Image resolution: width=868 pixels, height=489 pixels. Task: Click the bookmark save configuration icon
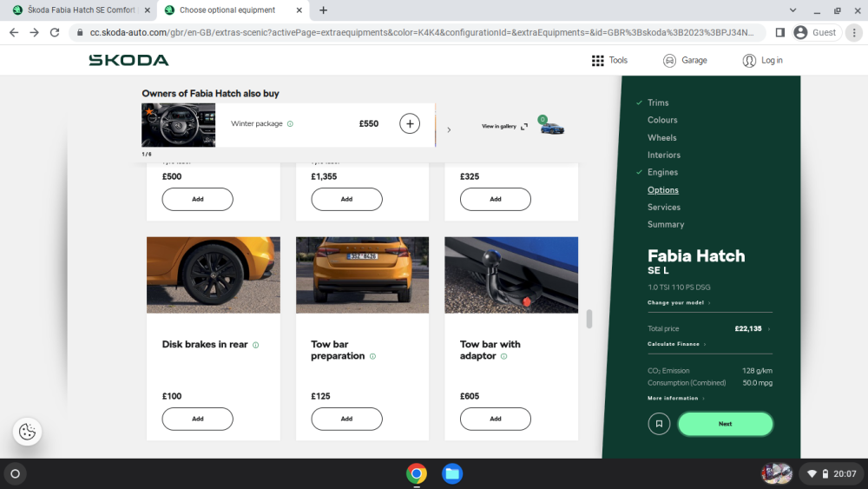pyautogui.click(x=659, y=424)
